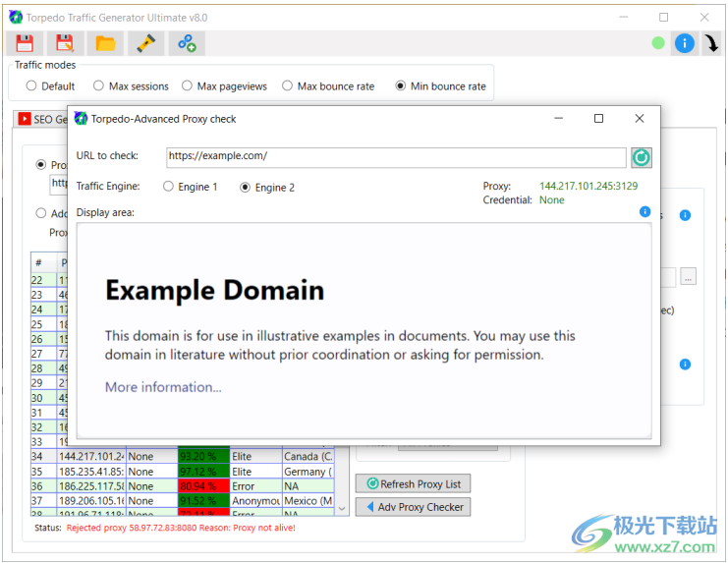Click the Canada country cell
This screenshot has height=563, width=728.
tap(308, 456)
